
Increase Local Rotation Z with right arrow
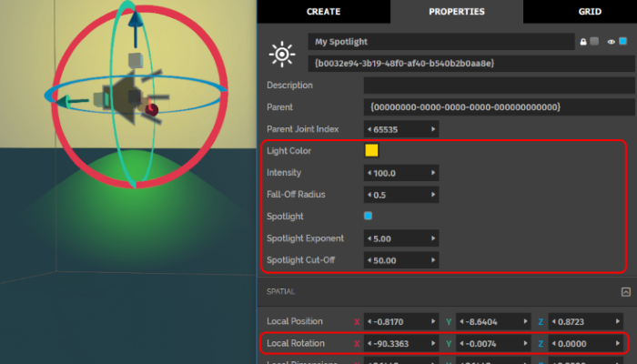tap(618, 343)
